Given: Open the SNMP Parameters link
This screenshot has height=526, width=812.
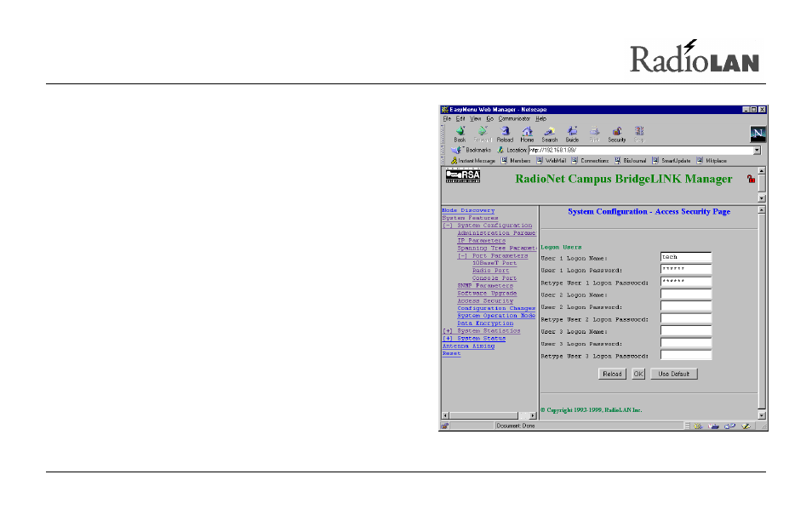Looking at the screenshot, I should (x=485, y=286).
